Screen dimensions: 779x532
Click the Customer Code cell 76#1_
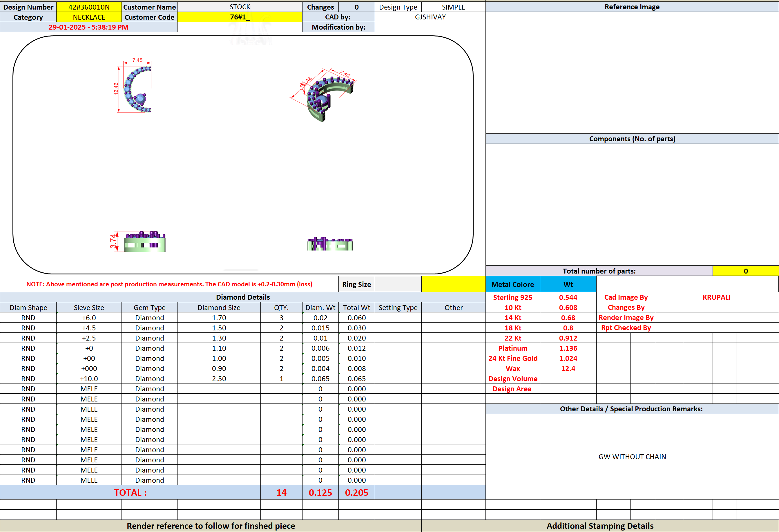[240, 17]
